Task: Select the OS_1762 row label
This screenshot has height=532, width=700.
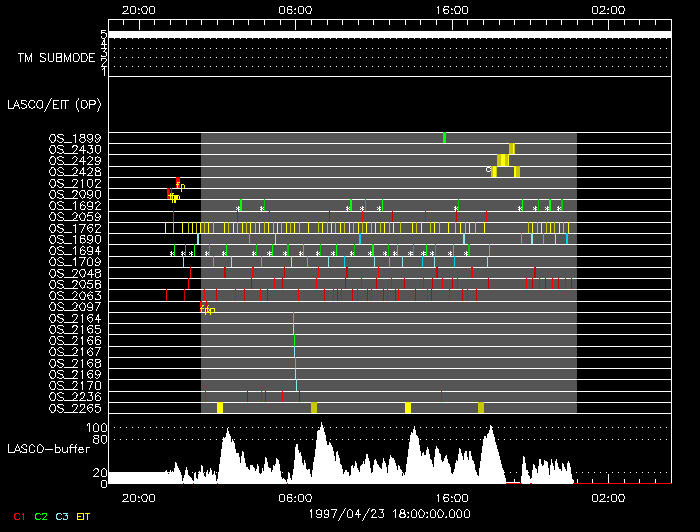Action: [74, 228]
